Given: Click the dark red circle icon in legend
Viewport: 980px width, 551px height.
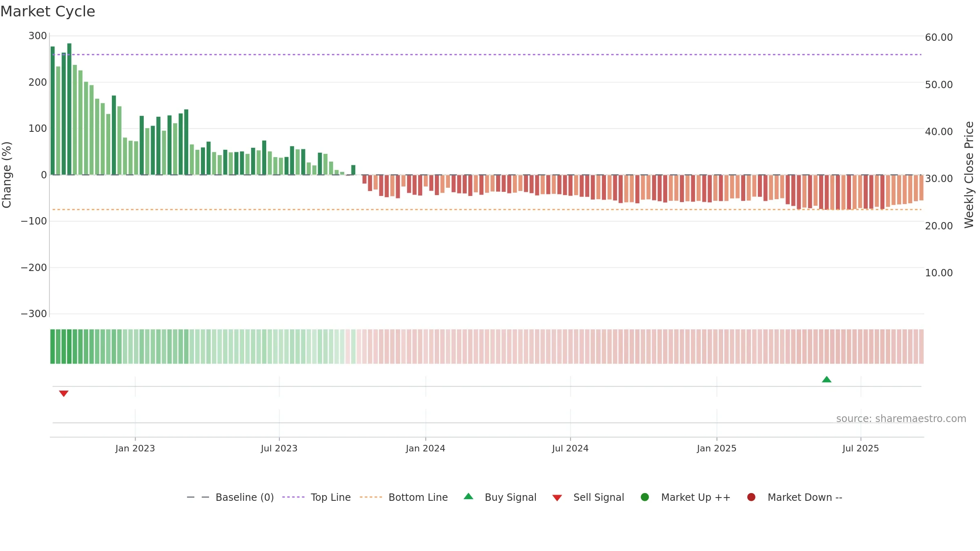Looking at the screenshot, I should pos(751,497).
